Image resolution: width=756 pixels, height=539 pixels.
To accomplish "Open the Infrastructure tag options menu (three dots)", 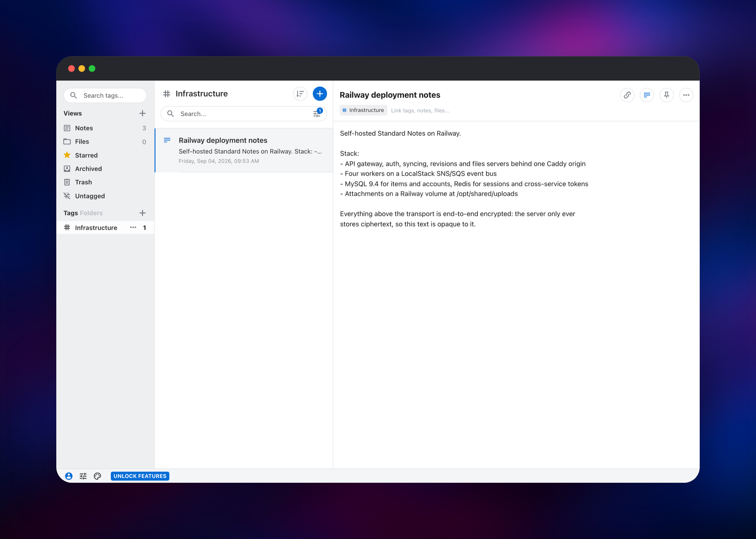I will point(133,228).
